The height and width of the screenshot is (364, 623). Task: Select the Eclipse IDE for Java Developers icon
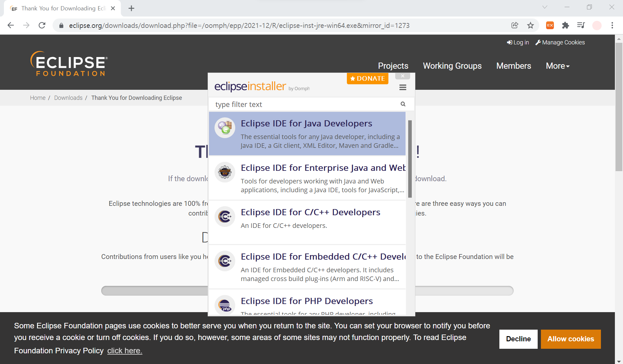[x=225, y=128]
